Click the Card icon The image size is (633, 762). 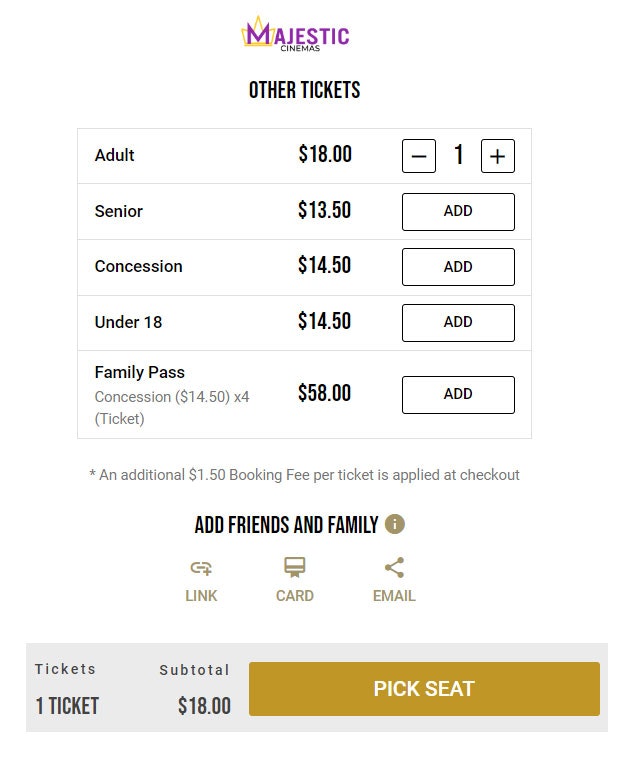pyautogui.click(x=294, y=568)
